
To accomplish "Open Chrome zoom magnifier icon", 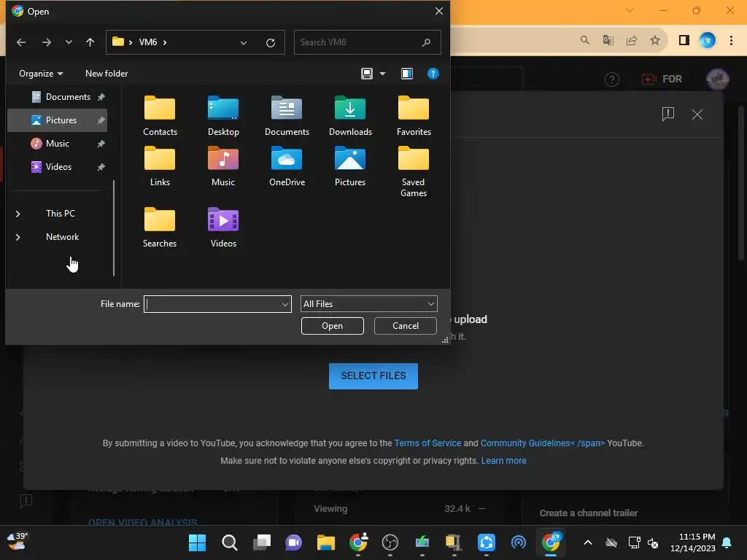I will coord(584,41).
